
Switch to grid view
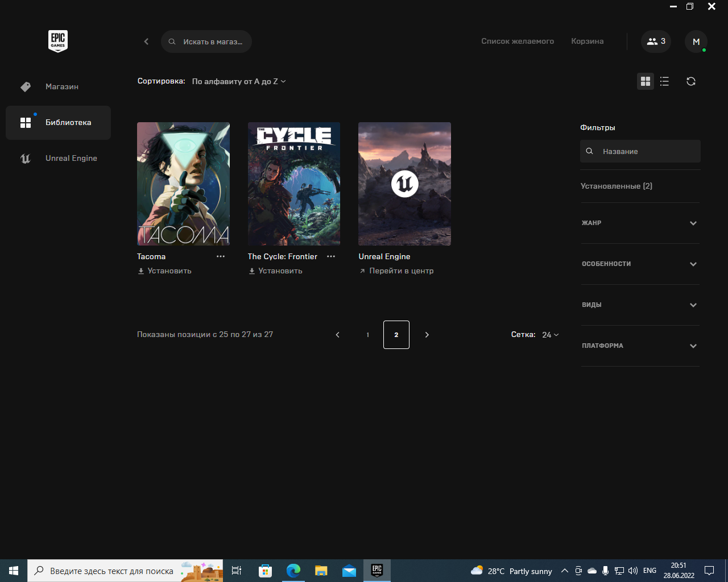646,81
